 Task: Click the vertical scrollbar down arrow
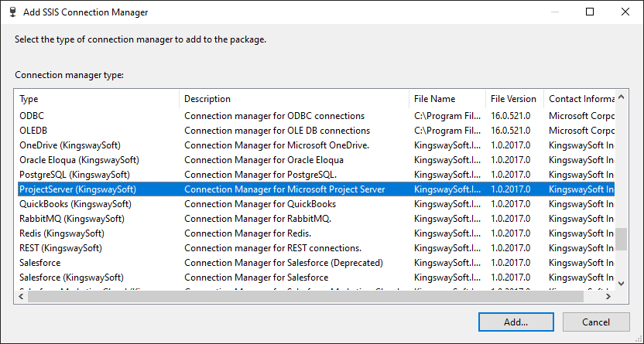point(621,284)
